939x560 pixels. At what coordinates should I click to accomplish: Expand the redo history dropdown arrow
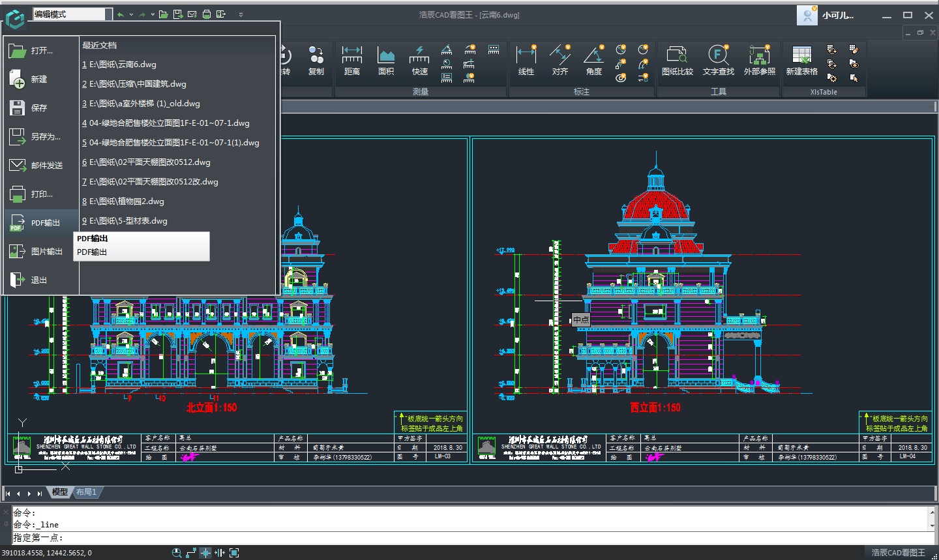click(153, 14)
